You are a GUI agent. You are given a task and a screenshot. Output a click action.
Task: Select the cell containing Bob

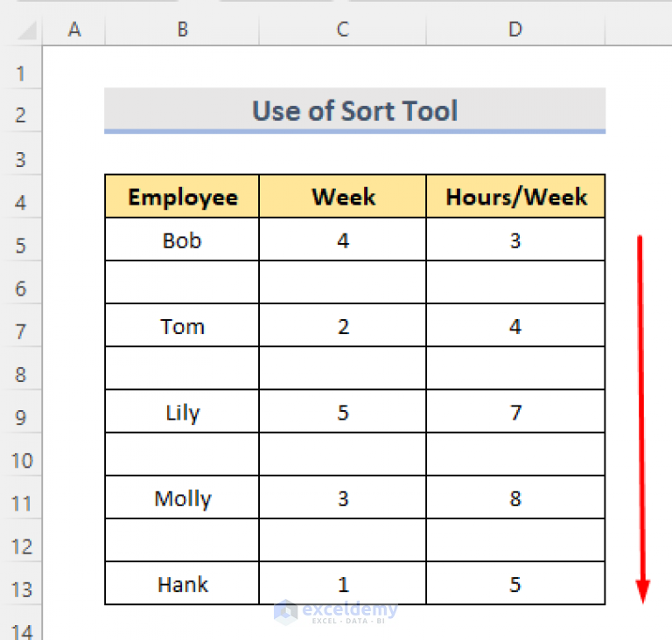pyautogui.click(x=182, y=240)
